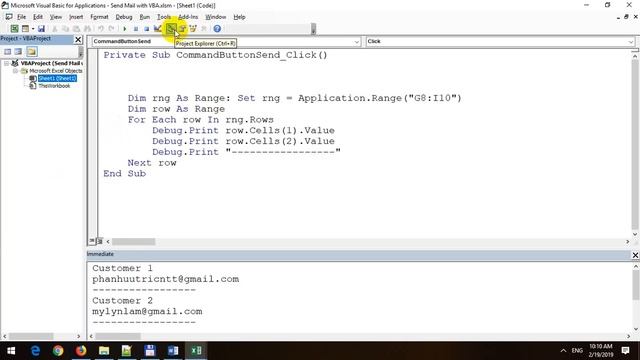The image size is (640, 360).
Task: Open Visual Basic Help question mark icon
Action: coord(217,29)
